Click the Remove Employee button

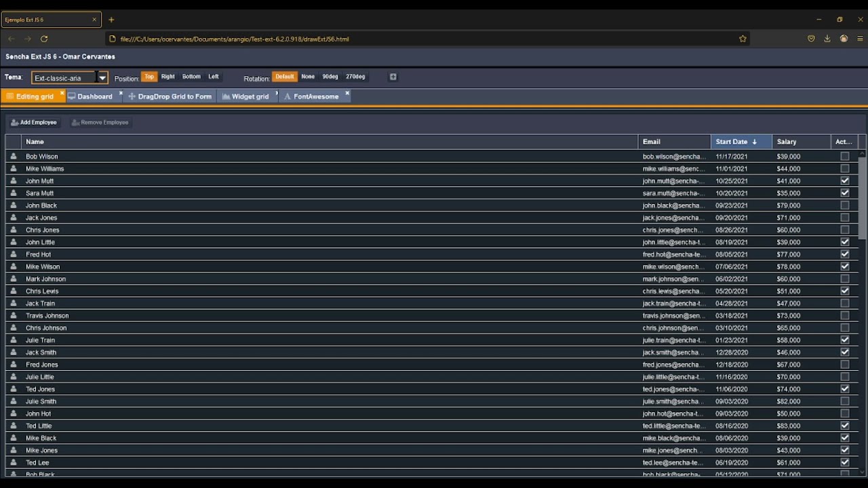pos(100,123)
